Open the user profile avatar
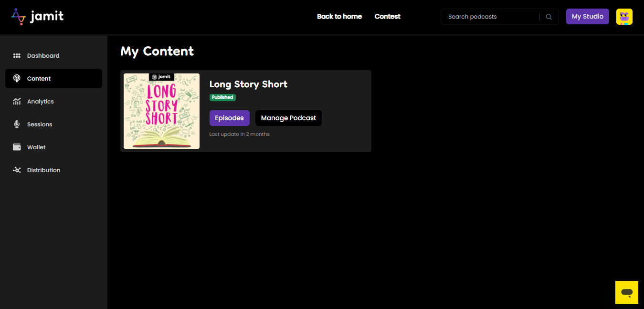Image resolution: width=644 pixels, height=309 pixels. [624, 17]
